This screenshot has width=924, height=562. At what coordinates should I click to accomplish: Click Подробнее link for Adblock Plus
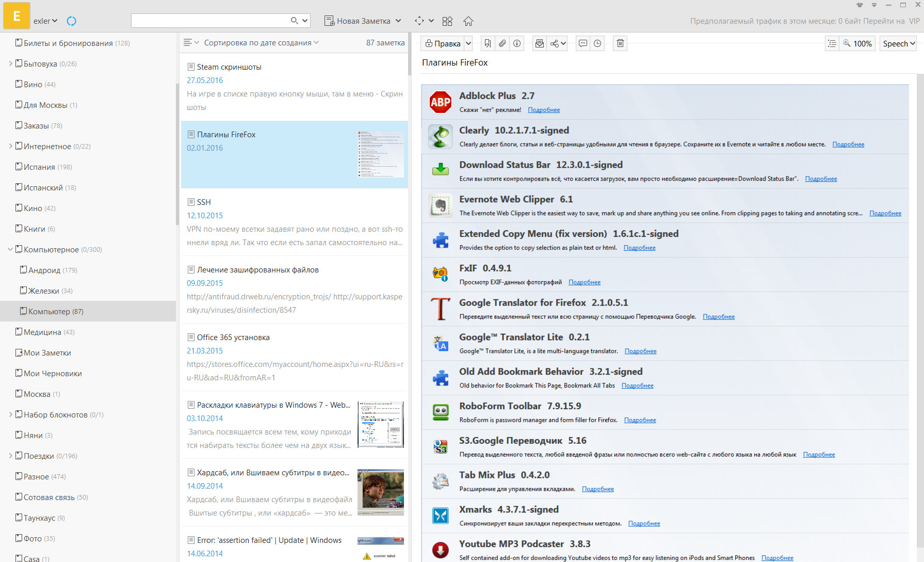(544, 110)
